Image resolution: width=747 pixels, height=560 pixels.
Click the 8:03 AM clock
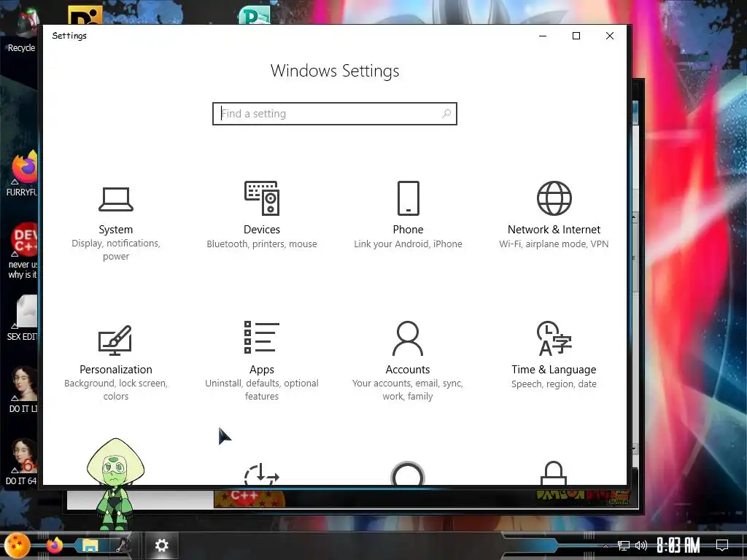(x=678, y=545)
